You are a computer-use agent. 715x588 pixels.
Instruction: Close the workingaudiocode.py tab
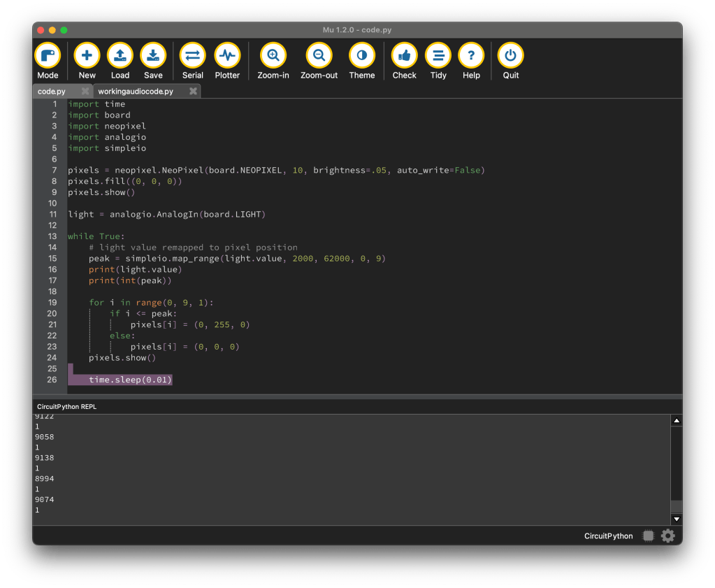point(193,92)
